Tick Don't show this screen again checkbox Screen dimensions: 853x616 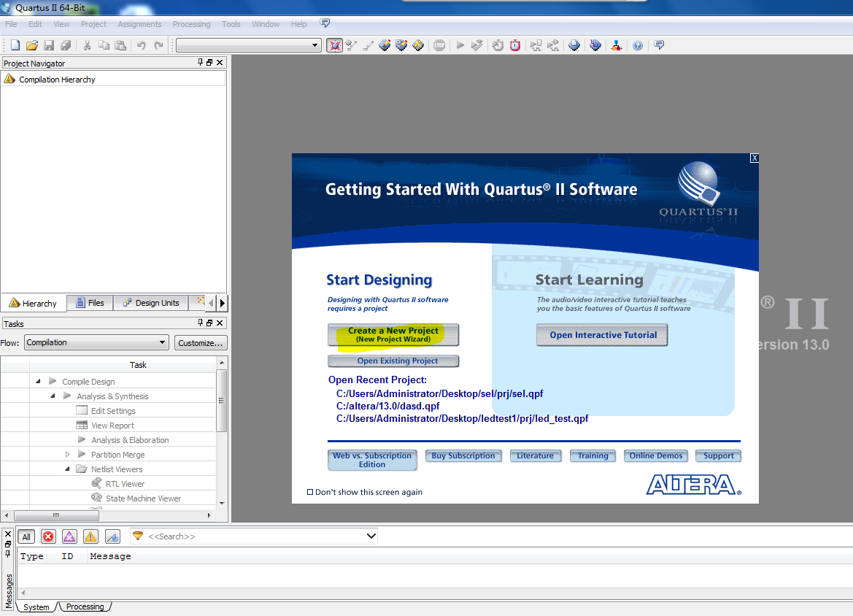pos(310,492)
